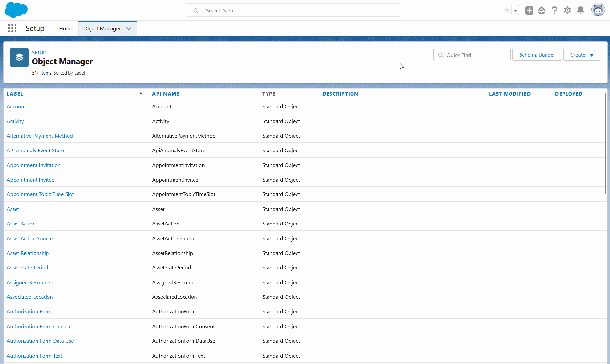The image size is (610, 364).
Task: Open the Account object
Action: [x=16, y=107]
